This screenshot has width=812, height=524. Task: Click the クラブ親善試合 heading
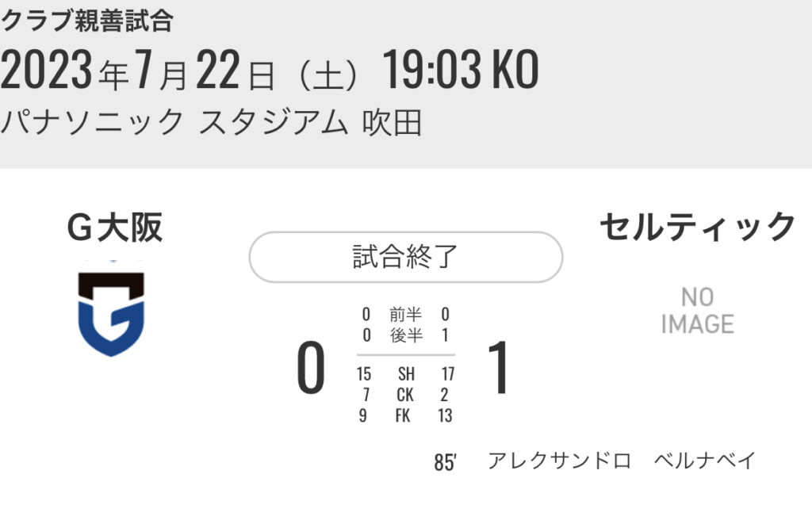[86, 21]
